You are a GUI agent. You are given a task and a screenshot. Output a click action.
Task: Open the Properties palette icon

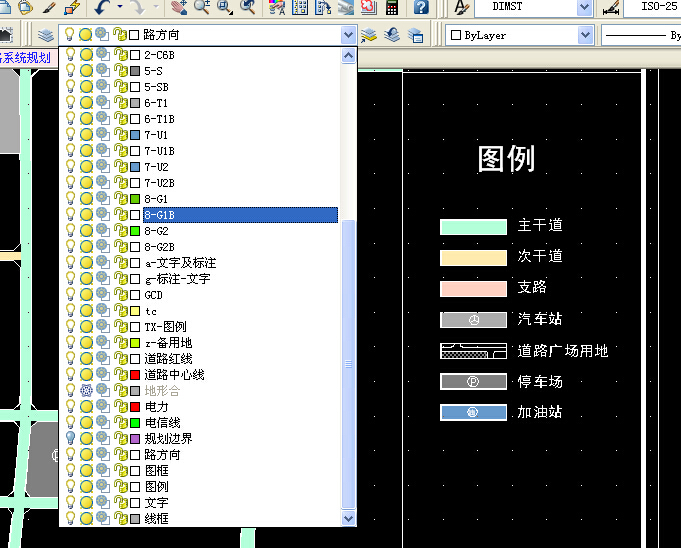tap(277, 7)
